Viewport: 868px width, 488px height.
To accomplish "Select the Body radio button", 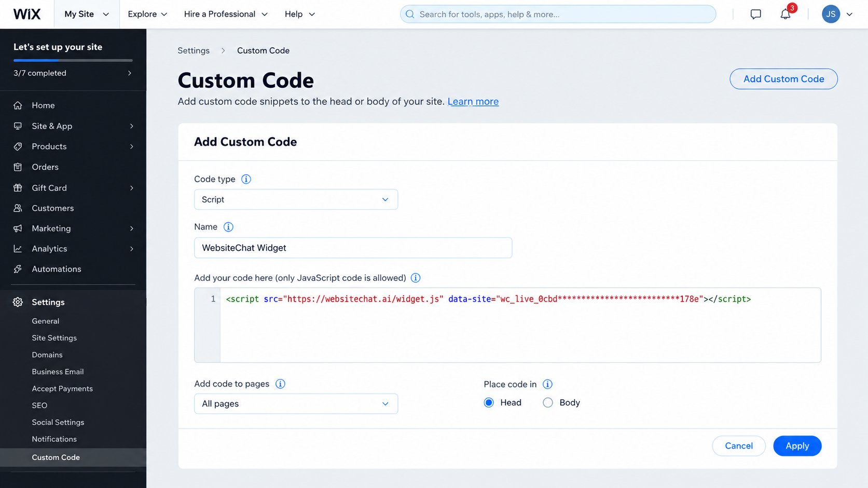I will click(548, 403).
